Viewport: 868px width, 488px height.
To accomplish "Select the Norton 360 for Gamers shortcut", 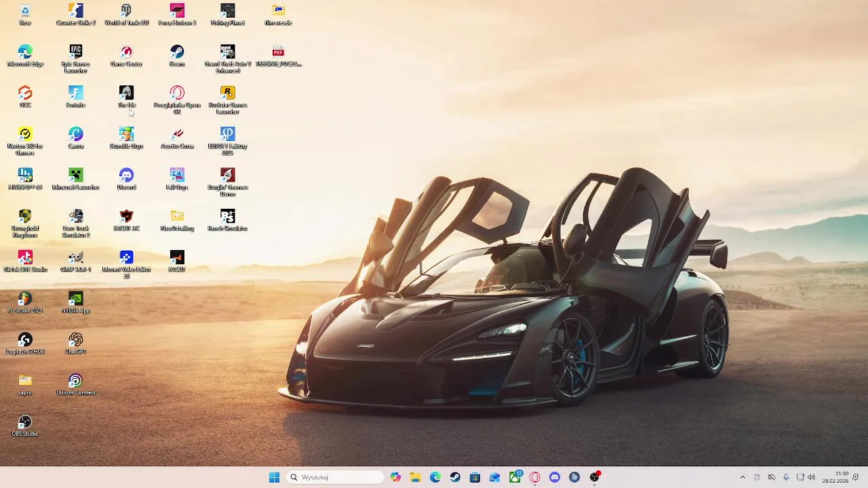I will point(25,141).
